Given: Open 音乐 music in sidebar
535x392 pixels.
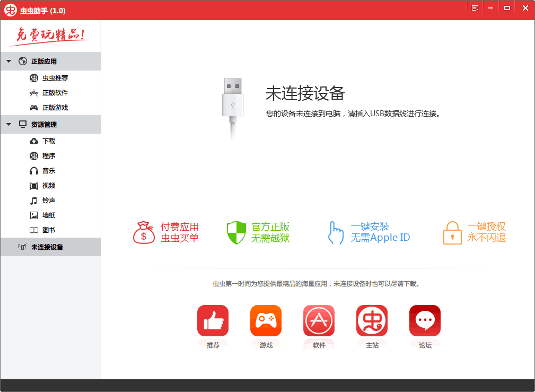Looking at the screenshot, I should tap(50, 171).
